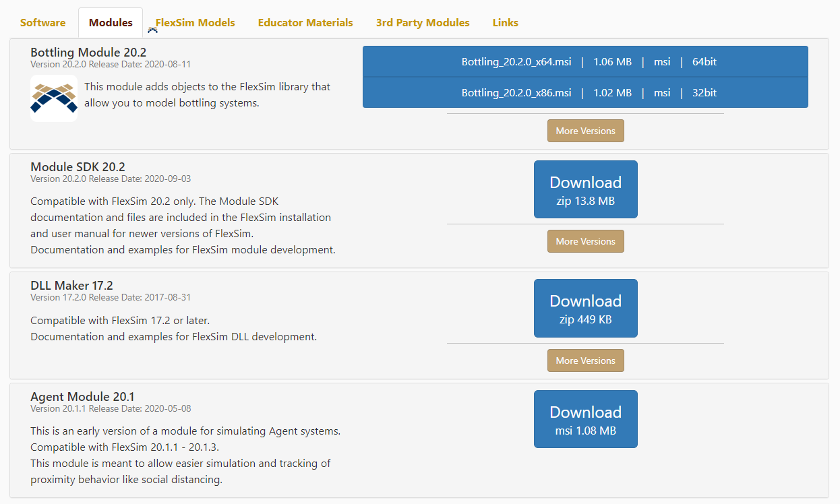Click the Agent Module release date line
This screenshot has width=840, height=504.
[x=111, y=408]
